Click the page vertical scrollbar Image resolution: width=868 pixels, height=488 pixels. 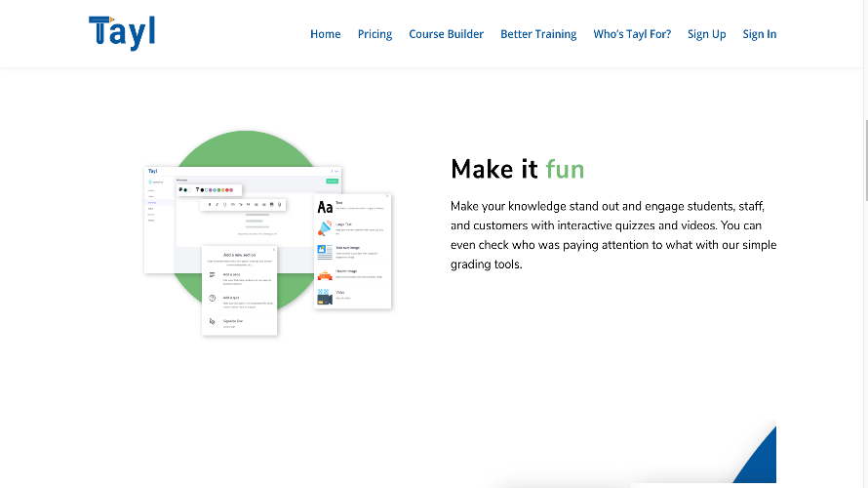pos(866,161)
